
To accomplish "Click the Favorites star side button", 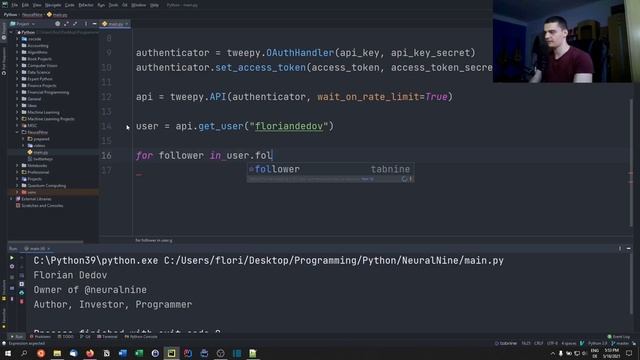I will click(4, 317).
